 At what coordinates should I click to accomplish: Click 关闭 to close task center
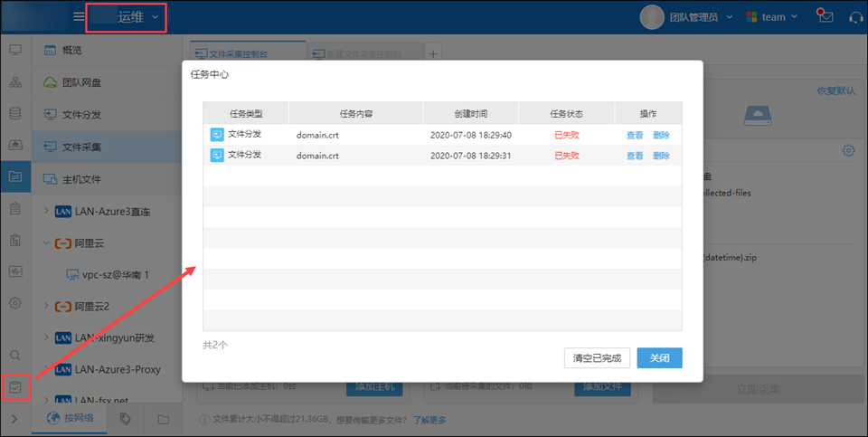[659, 358]
